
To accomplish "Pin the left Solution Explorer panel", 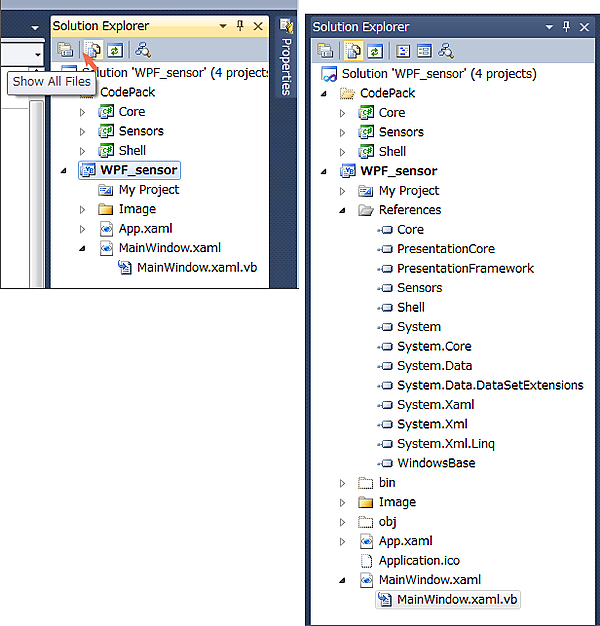I will (240, 26).
